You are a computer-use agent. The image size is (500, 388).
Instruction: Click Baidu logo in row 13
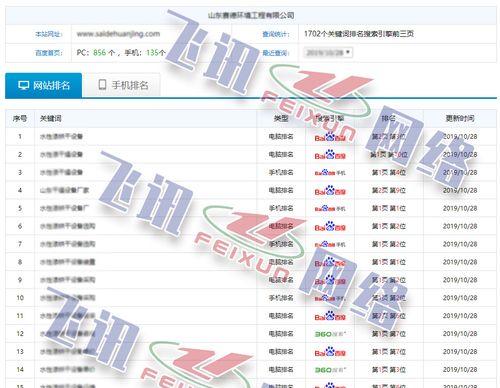point(330,352)
